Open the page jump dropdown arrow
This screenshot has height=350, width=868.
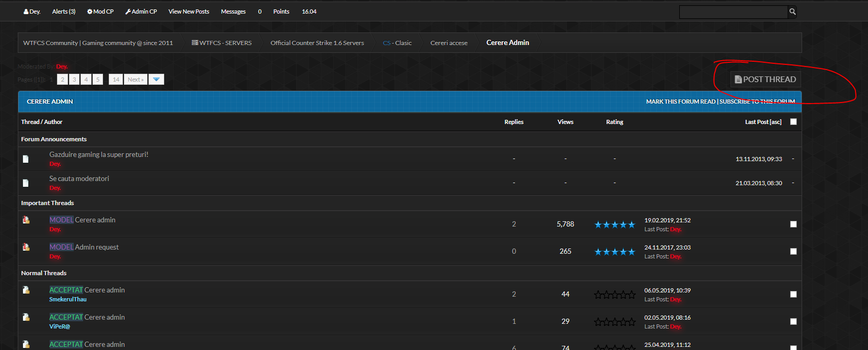pos(156,80)
